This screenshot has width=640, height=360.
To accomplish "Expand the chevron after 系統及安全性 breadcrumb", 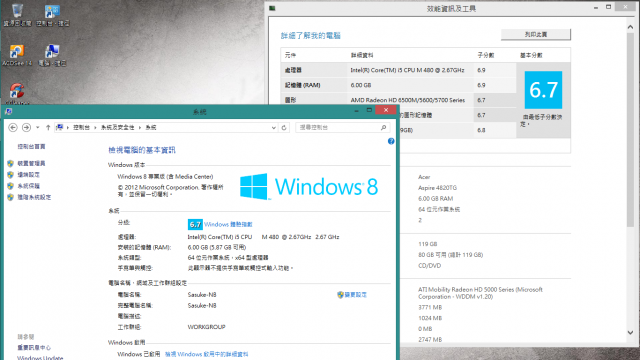I will click(140, 128).
